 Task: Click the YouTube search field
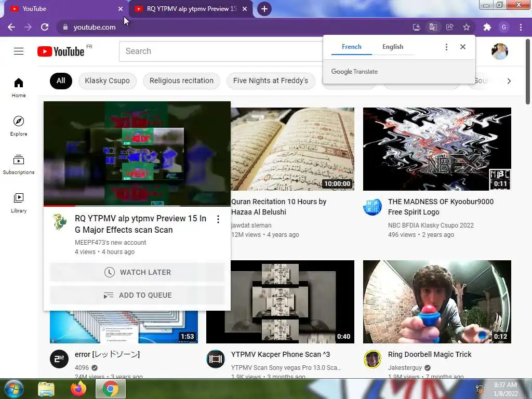(x=220, y=51)
